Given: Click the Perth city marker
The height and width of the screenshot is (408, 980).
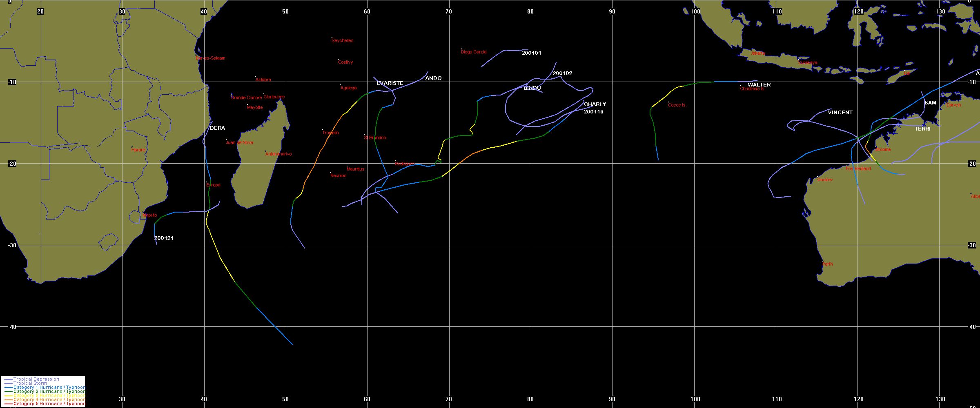Looking at the screenshot, I should point(823,262).
